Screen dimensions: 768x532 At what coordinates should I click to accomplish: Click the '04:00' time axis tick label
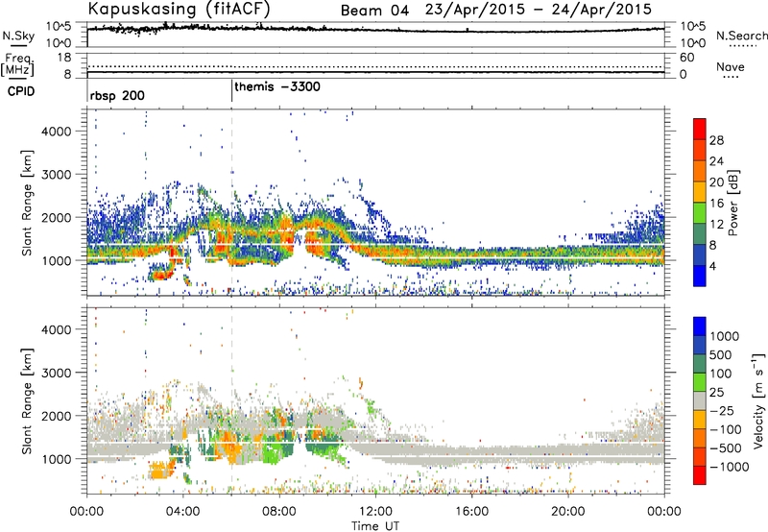[x=183, y=512]
